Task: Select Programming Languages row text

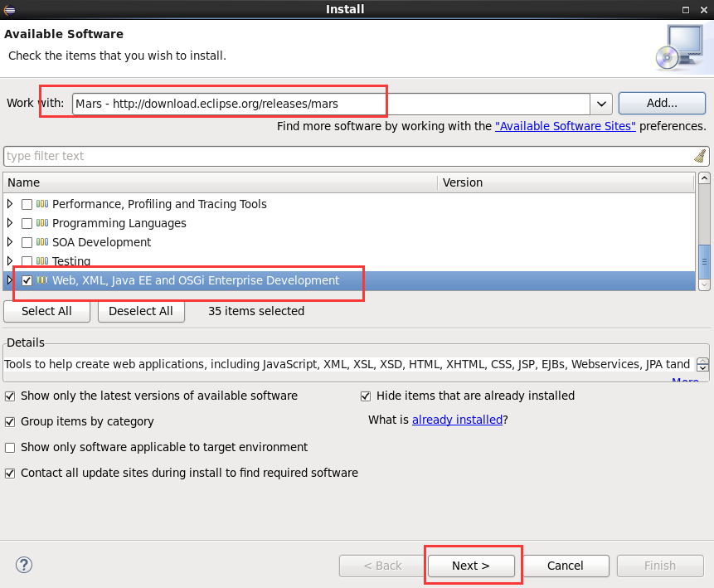Action: (119, 223)
